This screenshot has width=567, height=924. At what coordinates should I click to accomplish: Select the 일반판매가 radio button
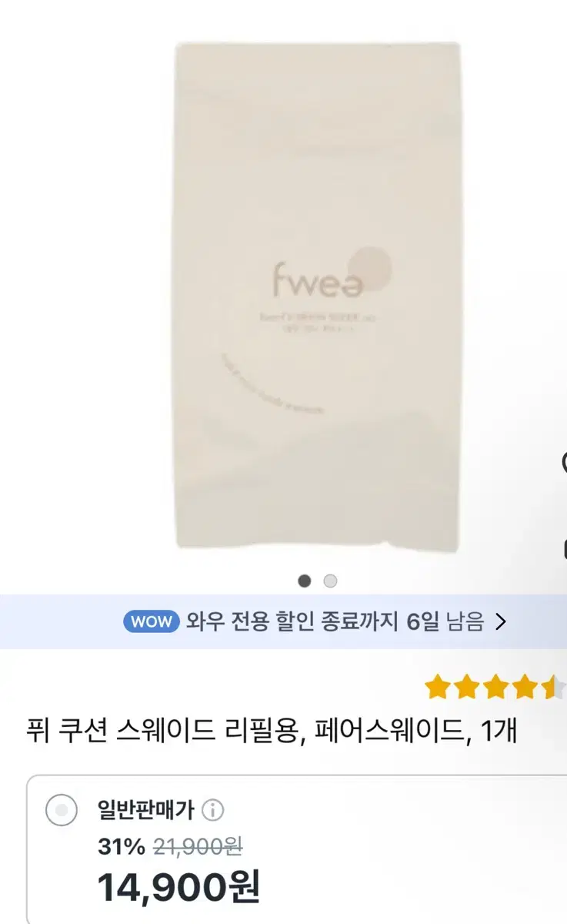[x=62, y=810]
